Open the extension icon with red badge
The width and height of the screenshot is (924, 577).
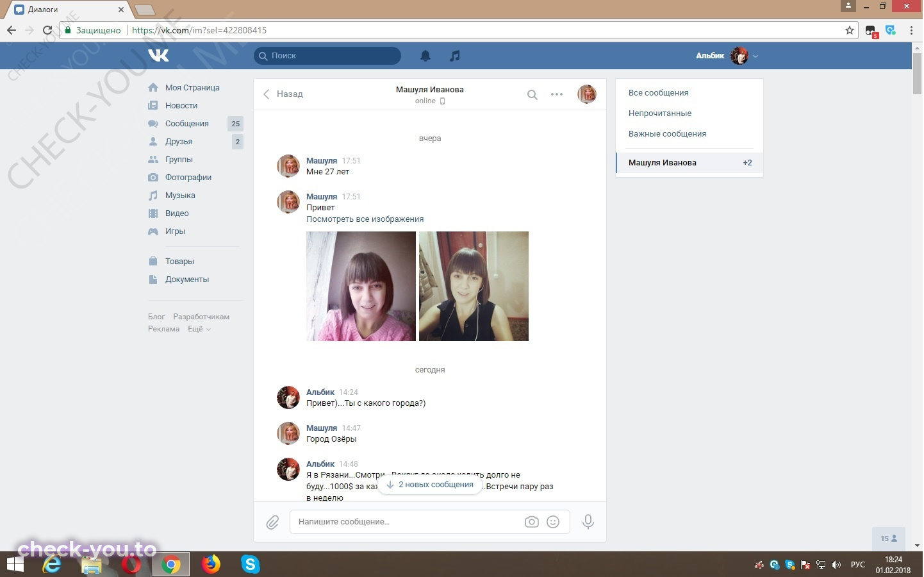pos(871,31)
